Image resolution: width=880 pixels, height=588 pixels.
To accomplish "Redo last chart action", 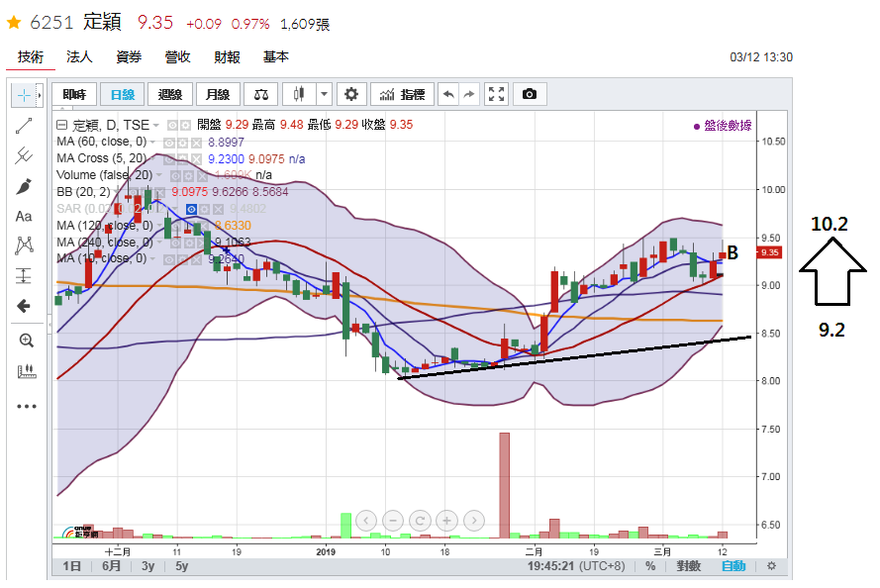I will tap(469, 94).
